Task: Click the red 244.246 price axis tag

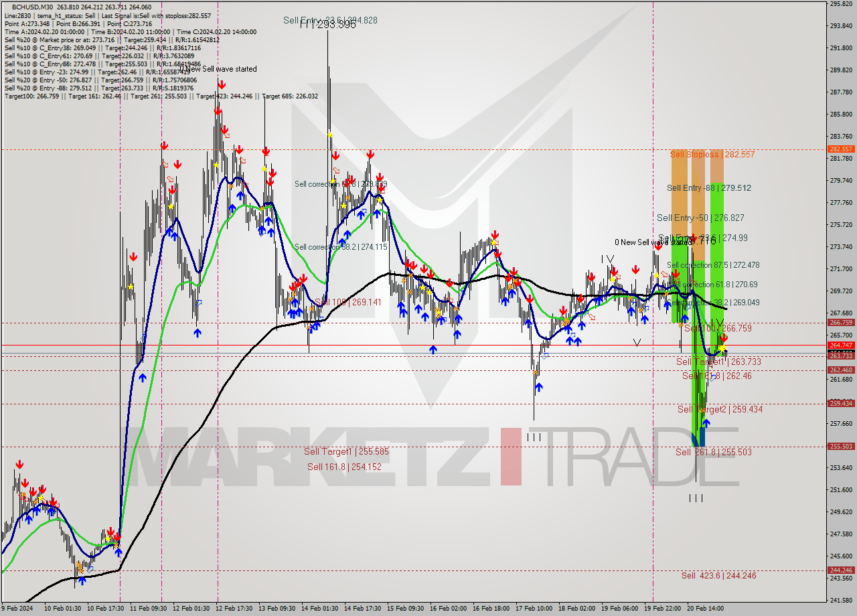Action: [841, 570]
